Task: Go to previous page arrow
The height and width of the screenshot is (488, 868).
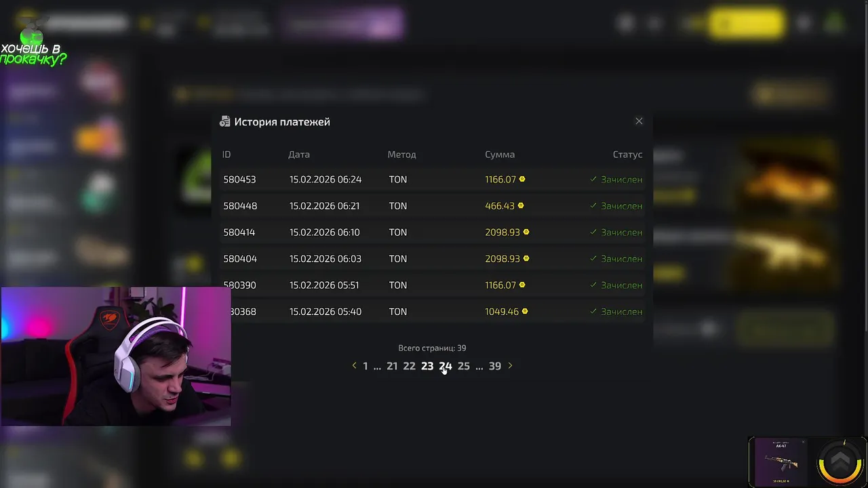Action: tap(354, 366)
